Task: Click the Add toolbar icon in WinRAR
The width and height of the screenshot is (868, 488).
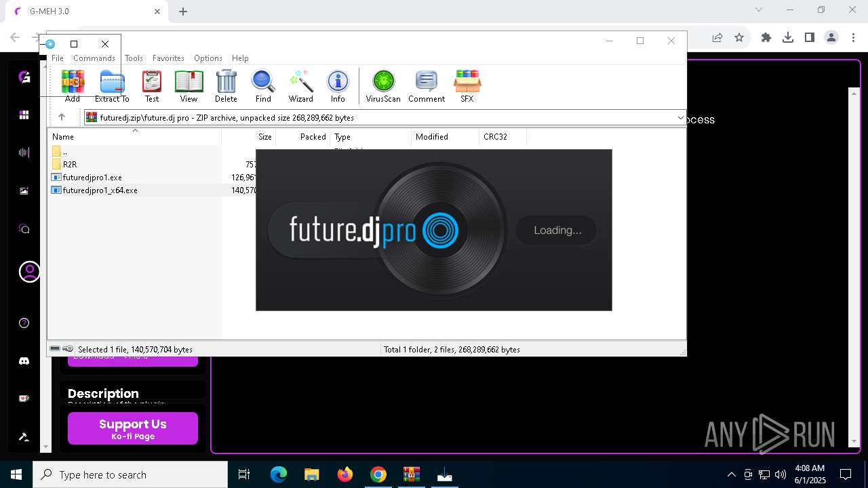Action: pos(73,86)
